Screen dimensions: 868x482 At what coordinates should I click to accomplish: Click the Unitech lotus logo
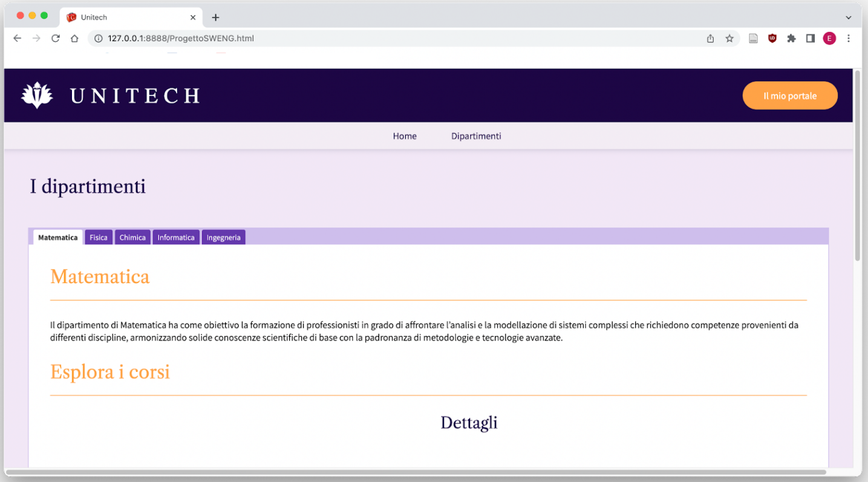(37, 96)
